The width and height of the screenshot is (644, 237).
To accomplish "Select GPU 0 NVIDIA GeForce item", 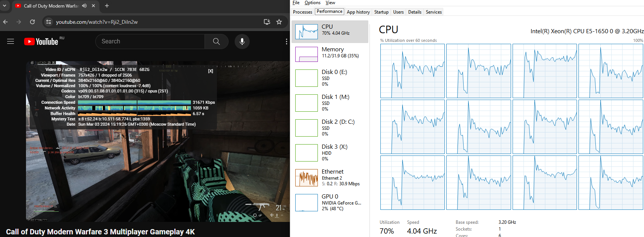I will click(330, 202).
